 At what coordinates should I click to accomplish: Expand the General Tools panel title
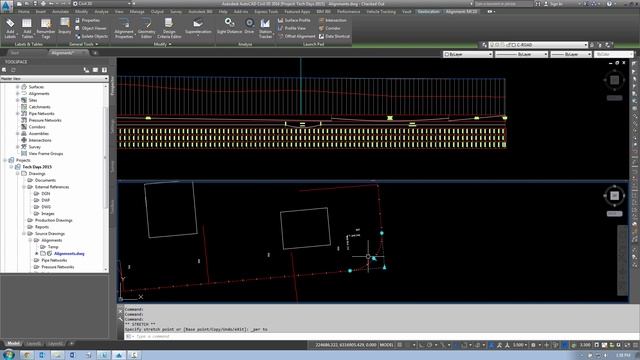coord(83,44)
